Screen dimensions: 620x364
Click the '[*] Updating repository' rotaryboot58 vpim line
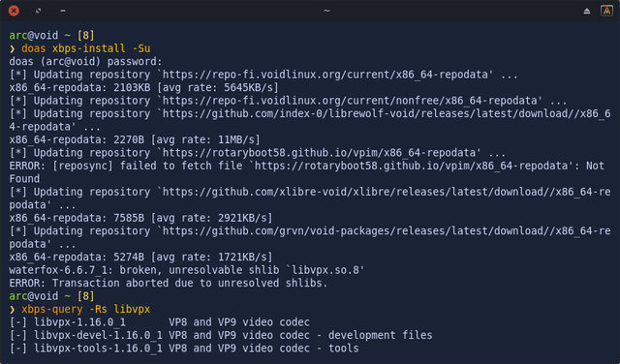[x=258, y=153]
